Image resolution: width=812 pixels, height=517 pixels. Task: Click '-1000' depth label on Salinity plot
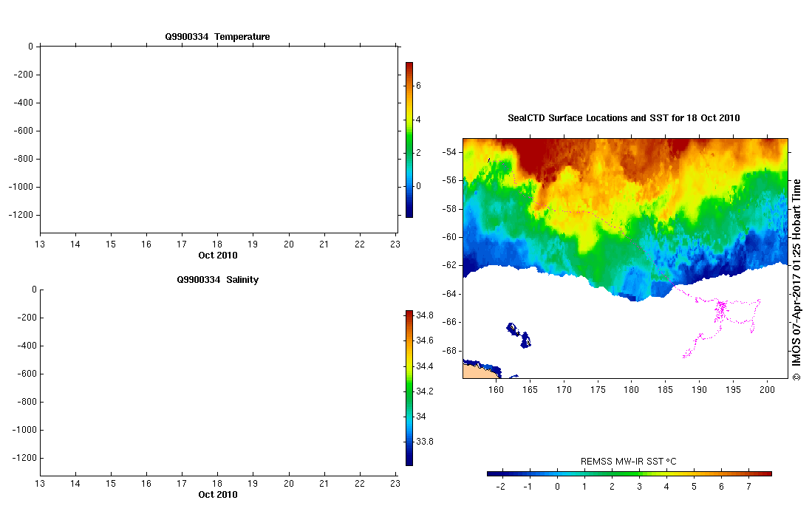click(x=25, y=430)
